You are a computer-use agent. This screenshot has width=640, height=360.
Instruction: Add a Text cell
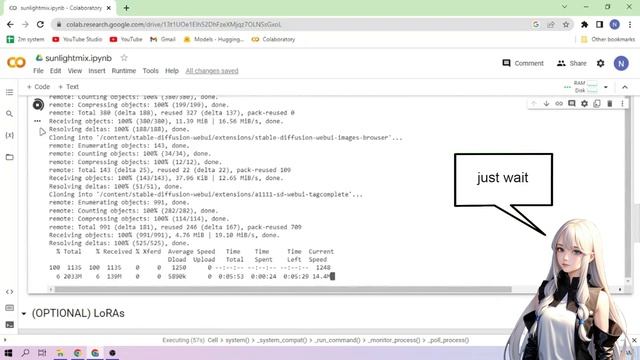[69, 87]
